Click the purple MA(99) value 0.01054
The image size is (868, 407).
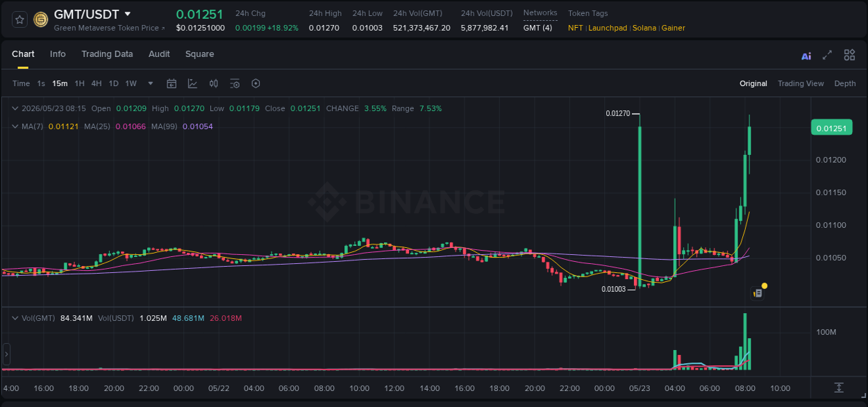(198, 126)
